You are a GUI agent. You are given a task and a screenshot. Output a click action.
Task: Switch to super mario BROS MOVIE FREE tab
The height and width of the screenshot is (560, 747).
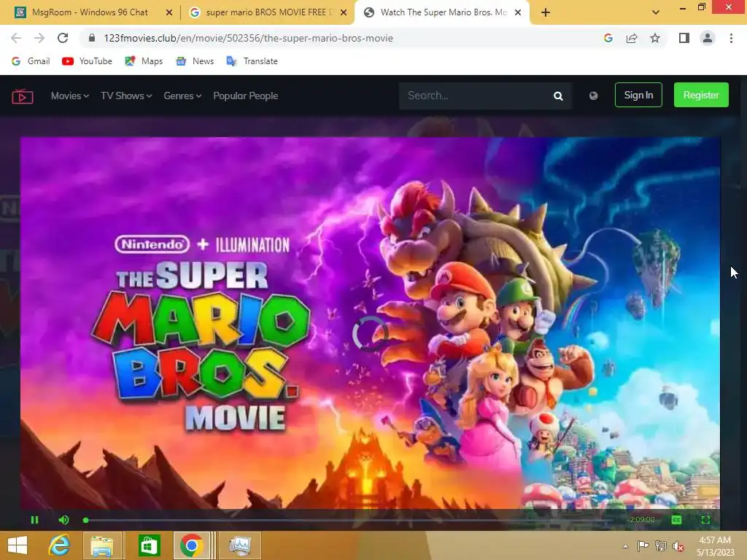pyautogui.click(x=268, y=12)
